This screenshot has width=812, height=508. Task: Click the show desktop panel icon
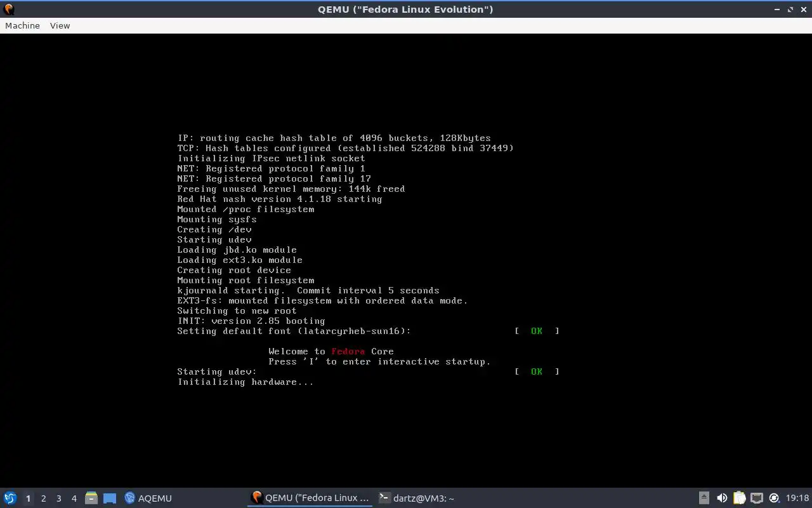click(110, 498)
